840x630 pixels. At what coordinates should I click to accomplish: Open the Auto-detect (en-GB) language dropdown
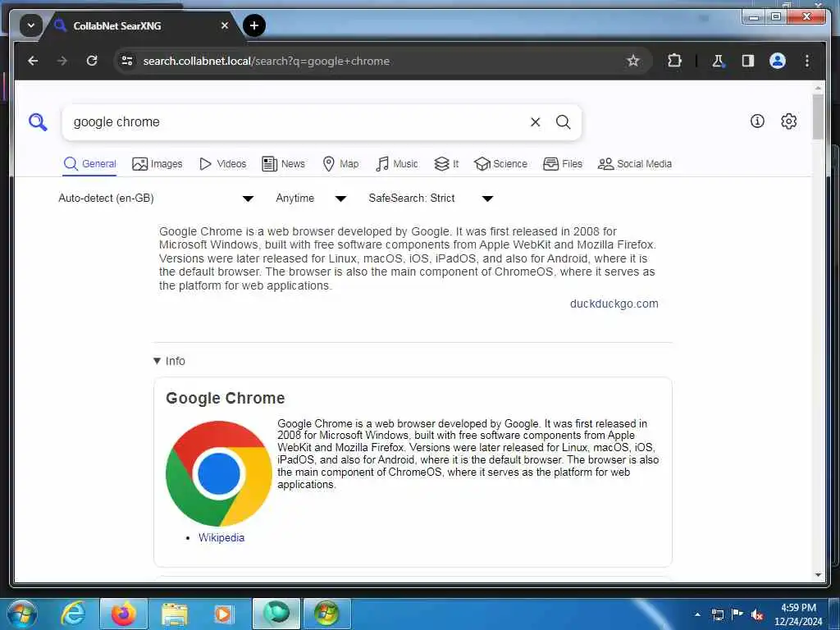[x=156, y=199]
